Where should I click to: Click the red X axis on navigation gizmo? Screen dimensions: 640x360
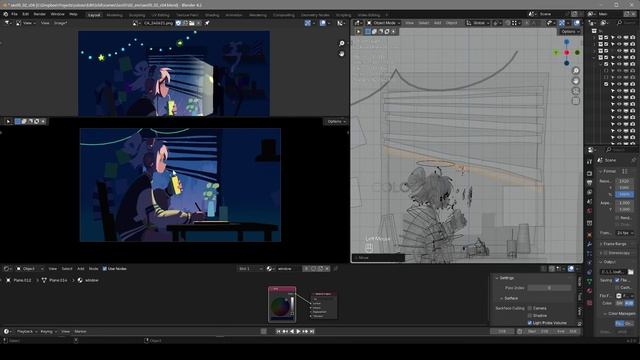[x=567, y=53]
